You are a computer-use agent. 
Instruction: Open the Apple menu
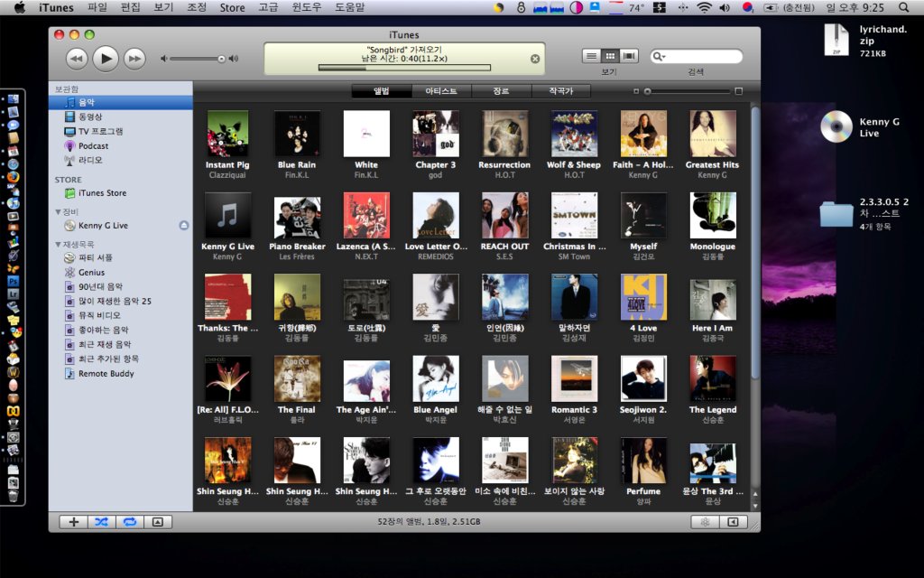pyautogui.click(x=20, y=7)
